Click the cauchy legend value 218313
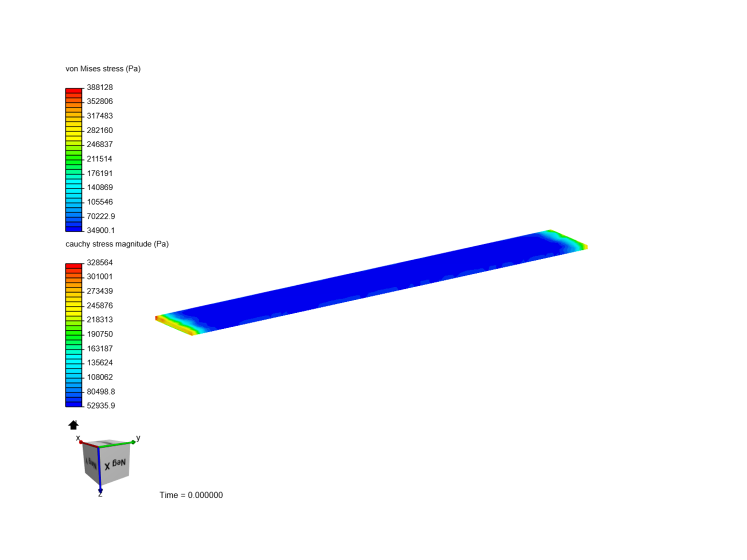 click(100, 319)
